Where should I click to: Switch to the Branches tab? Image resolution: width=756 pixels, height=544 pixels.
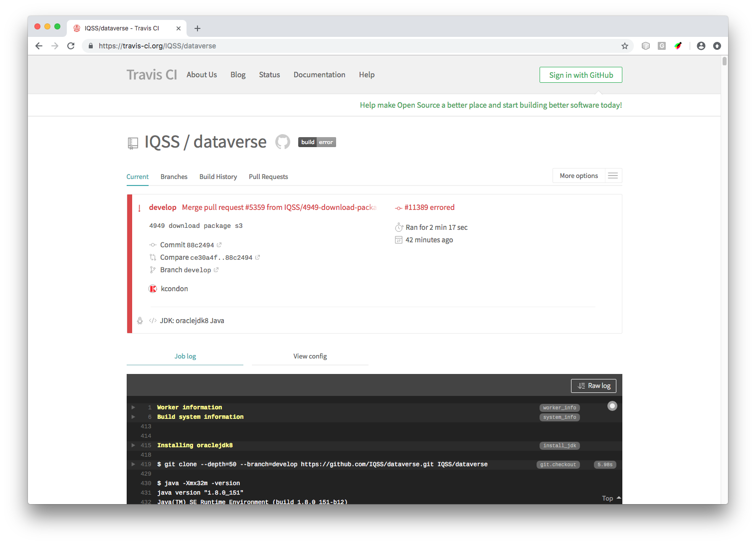tap(174, 177)
